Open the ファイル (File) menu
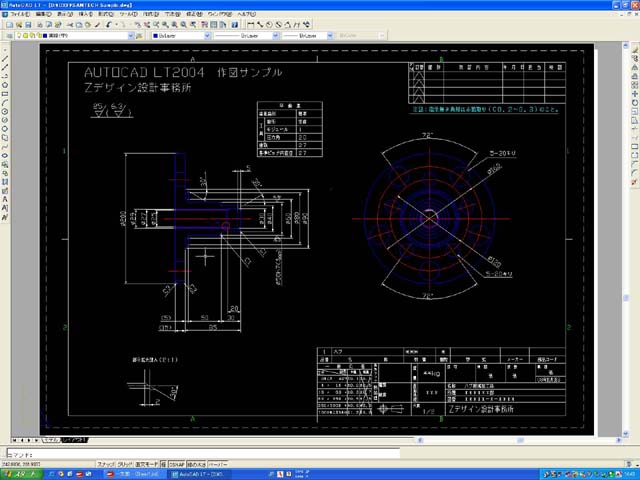This screenshot has height=480, width=640. click(20, 14)
